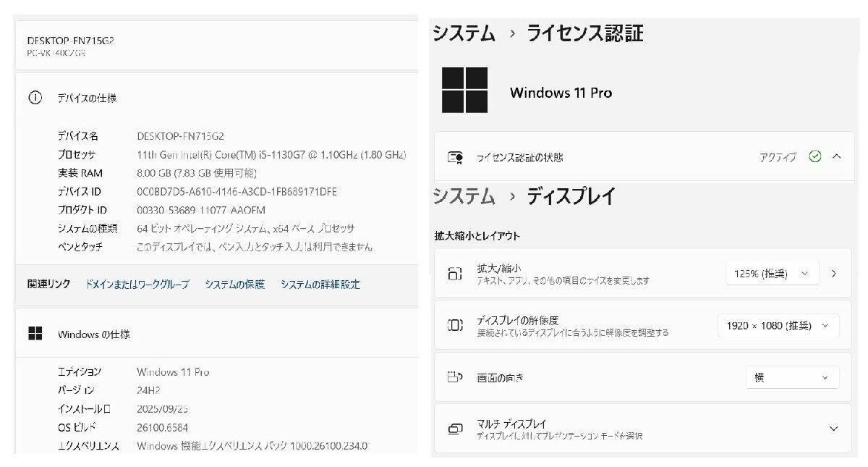The image size is (868, 467).
Task: Click the license activation status icon
Action: [455, 156]
